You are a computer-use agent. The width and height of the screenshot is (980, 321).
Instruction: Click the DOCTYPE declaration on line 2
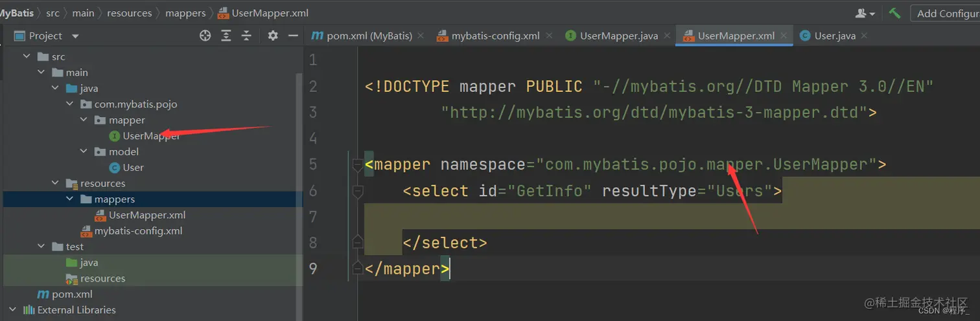click(x=649, y=87)
